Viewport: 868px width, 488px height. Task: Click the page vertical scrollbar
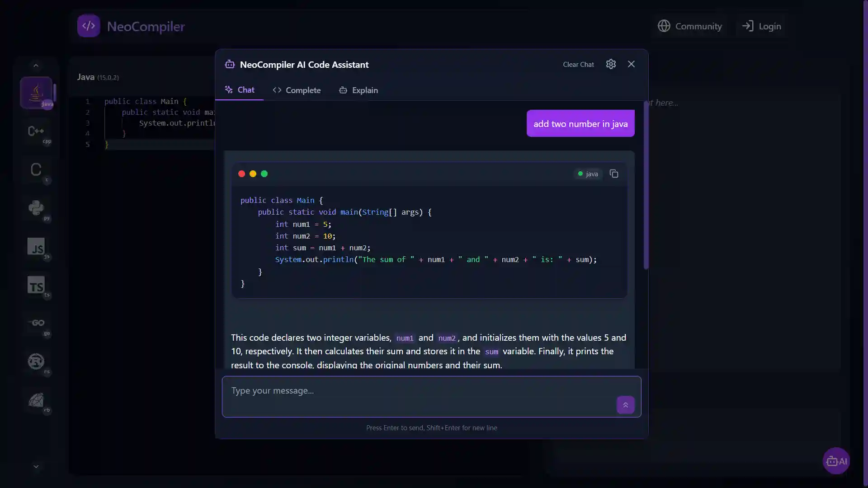865,244
